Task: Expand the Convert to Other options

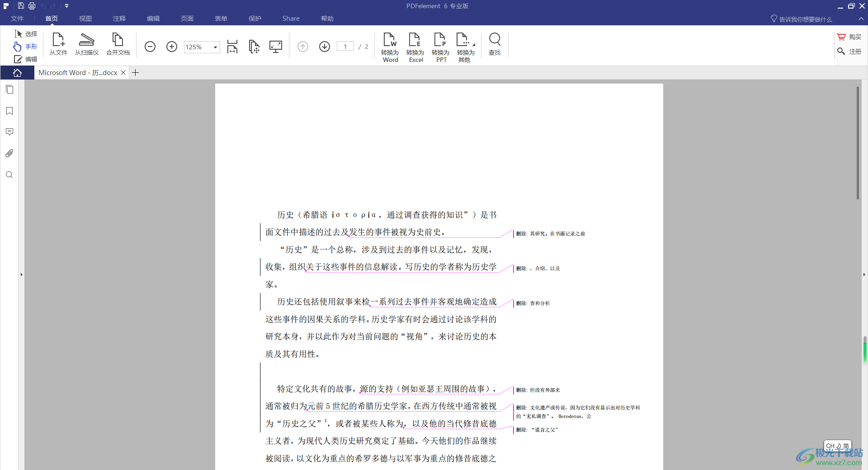Action: click(x=466, y=47)
